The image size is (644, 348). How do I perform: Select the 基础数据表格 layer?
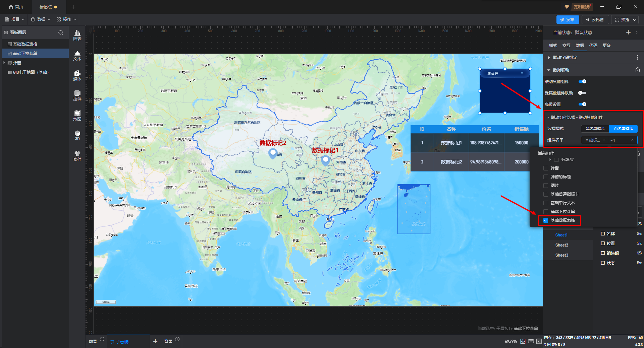click(35, 44)
